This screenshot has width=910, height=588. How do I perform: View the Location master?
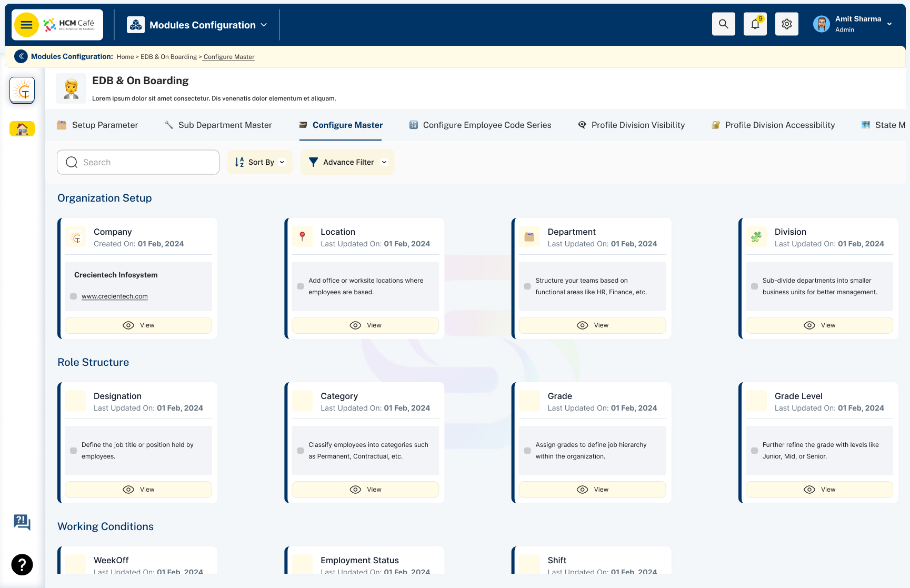pyautogui.click(x=365, y=325)
